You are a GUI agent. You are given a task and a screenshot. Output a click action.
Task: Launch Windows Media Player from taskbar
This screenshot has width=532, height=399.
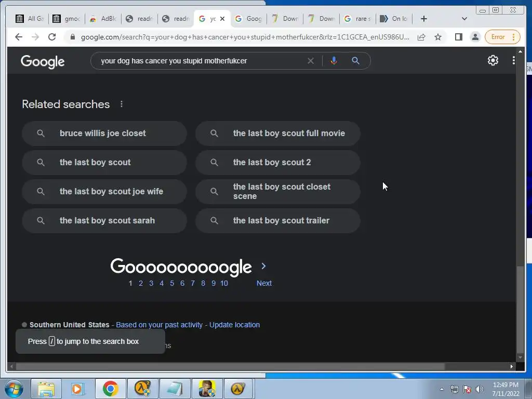78,389
